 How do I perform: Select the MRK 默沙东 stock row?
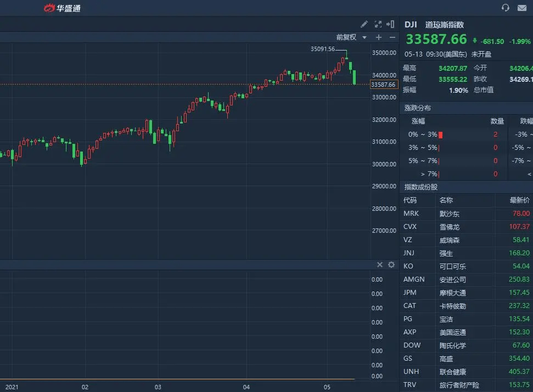point(467,214)
